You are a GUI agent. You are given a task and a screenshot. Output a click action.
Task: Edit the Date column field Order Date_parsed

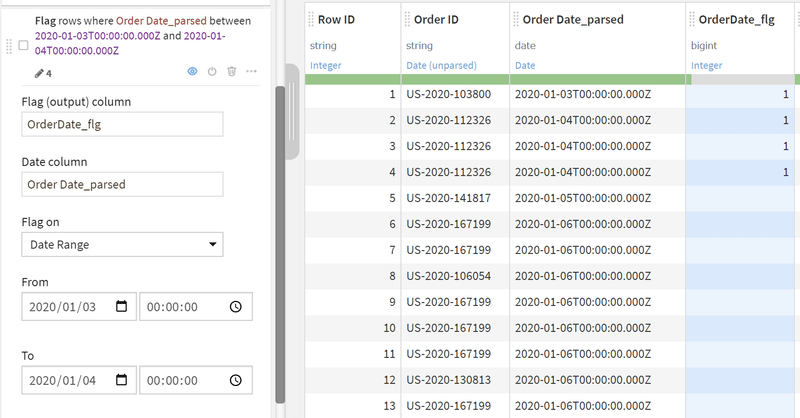click(x=122, y=184)
